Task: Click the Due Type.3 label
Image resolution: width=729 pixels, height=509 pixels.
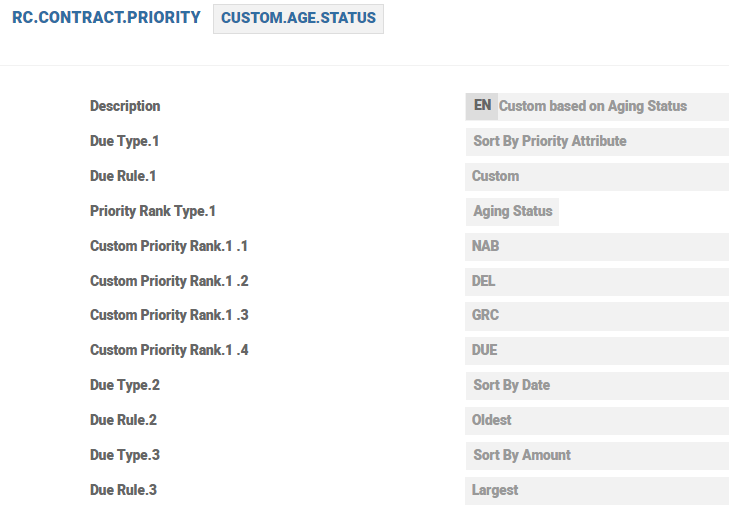Action: coord(125,455)
